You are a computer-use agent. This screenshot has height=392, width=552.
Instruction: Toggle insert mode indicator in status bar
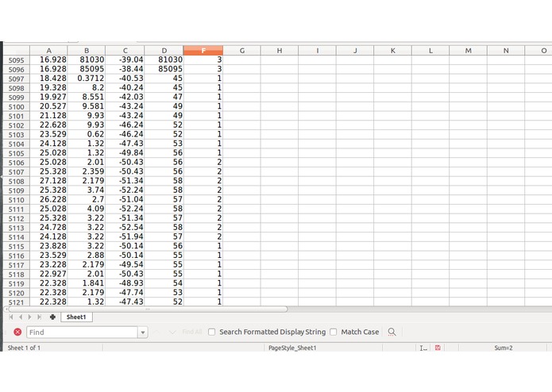coord(423,348)
